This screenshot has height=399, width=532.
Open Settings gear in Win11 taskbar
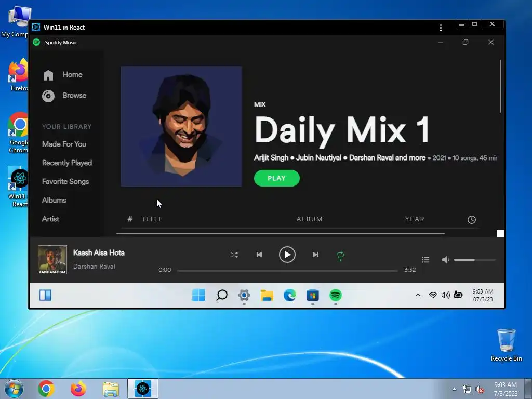tap(244, 295)
